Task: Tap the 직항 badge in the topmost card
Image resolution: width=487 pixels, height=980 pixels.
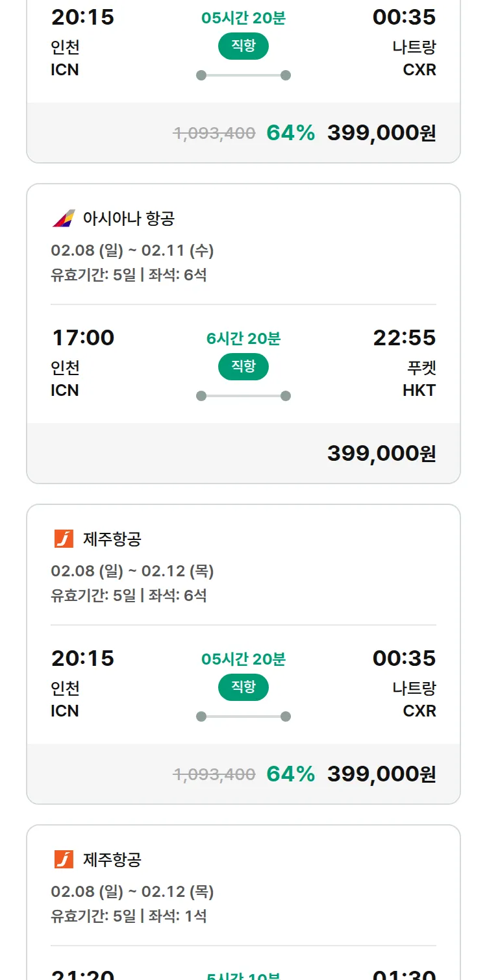Action: click(x=243, y=46)
